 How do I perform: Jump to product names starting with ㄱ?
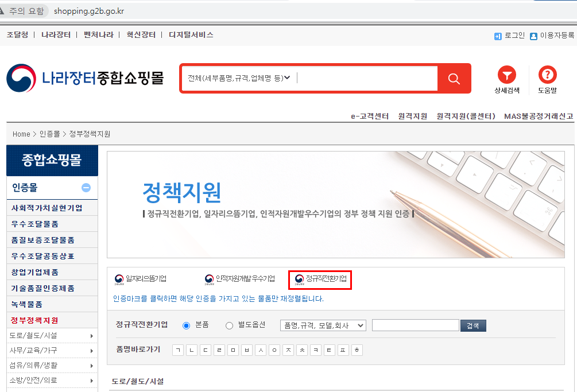click(178, 350)
